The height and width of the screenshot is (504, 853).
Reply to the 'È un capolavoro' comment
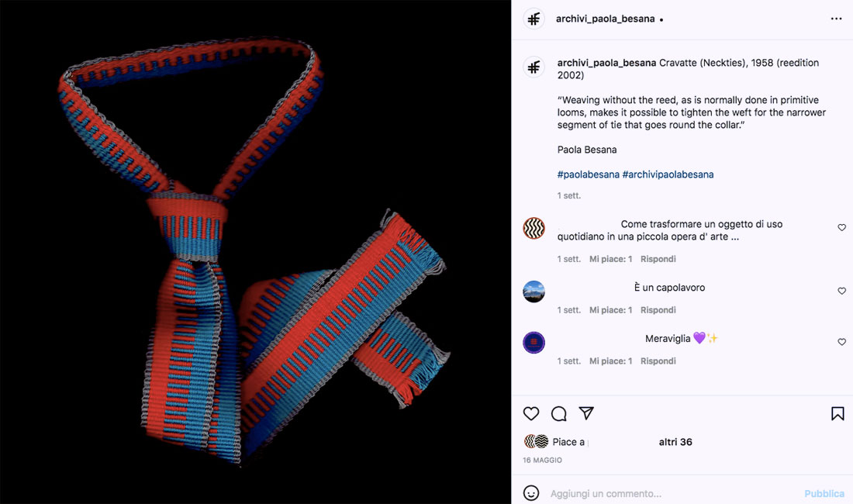point(658,310)
